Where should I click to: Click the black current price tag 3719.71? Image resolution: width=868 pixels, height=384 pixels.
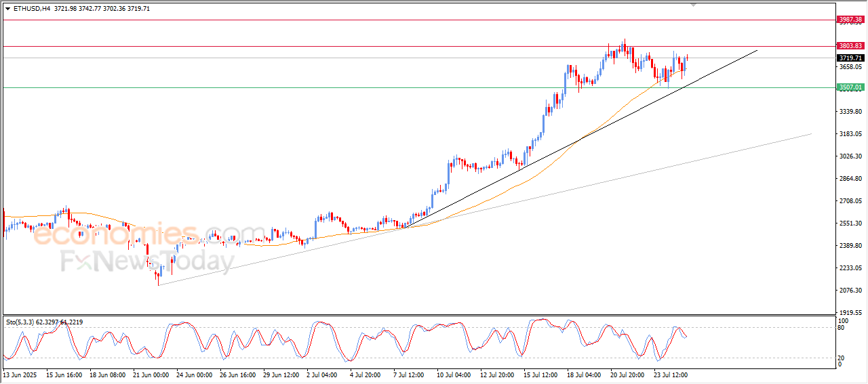850,58
